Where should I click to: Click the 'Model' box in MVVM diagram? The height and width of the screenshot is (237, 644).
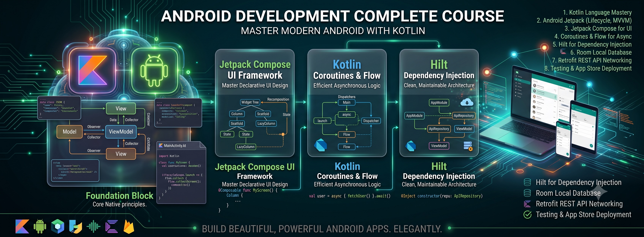click(69, 131)
